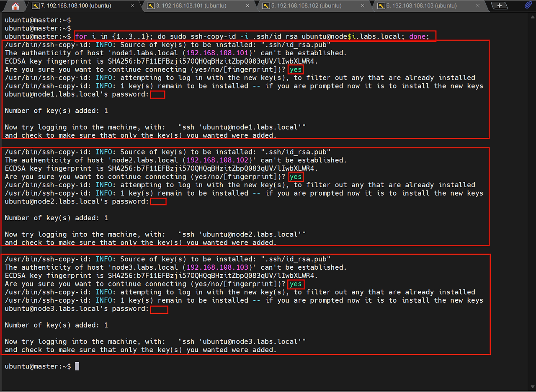The image size is (536, 392).
Task: Close the 192.168.108.103 session tab
Action: 478,6
